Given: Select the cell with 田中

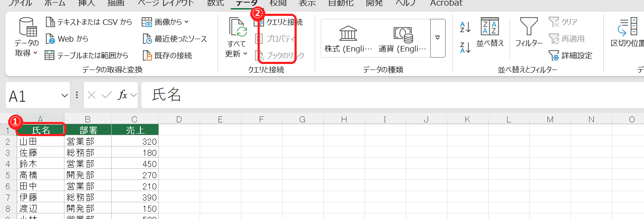Looking at the screenshot, I should [41, 186].
